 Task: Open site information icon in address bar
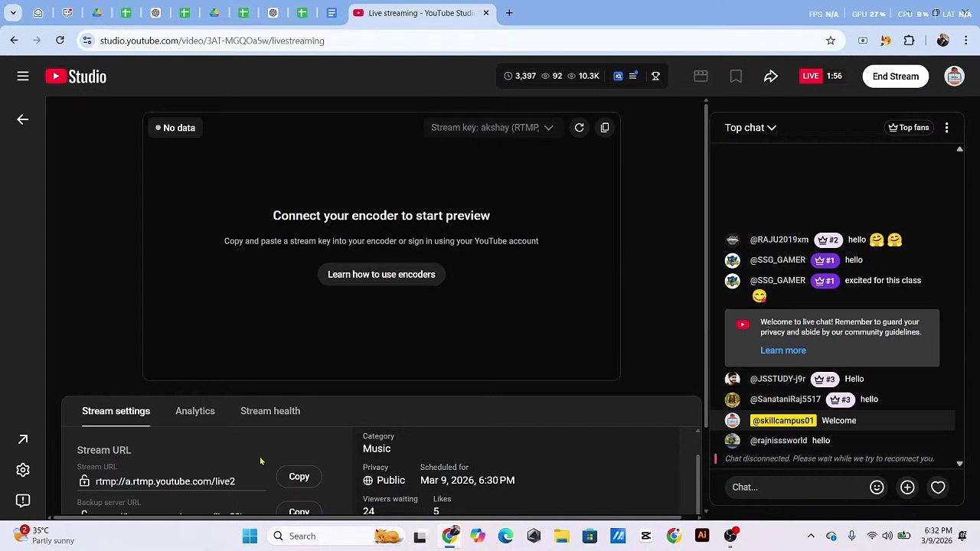tap(87, 41)
